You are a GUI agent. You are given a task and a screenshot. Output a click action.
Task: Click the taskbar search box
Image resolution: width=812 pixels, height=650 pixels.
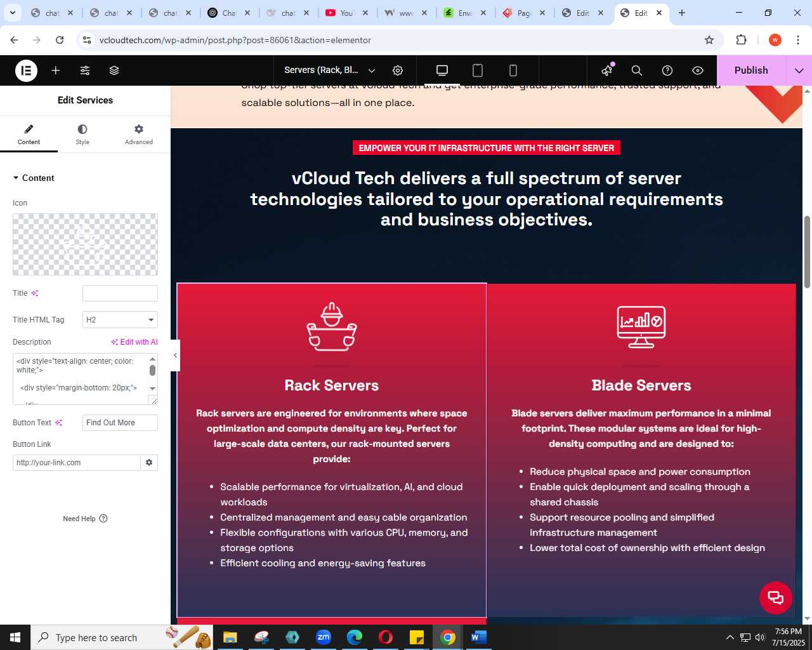122,637
